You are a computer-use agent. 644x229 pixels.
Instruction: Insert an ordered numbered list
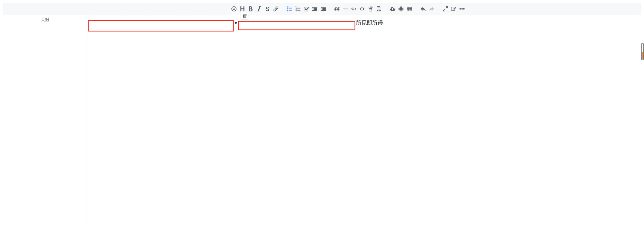(298, 9)
